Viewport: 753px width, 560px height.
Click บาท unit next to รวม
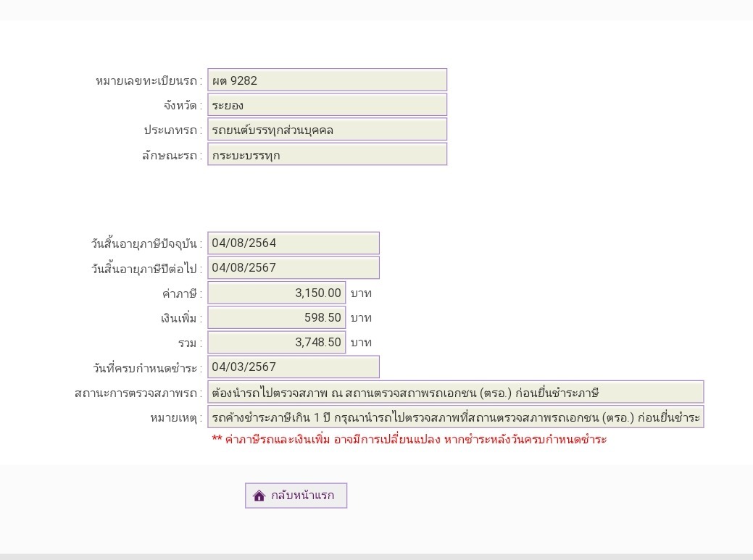(x=361, y=343)
